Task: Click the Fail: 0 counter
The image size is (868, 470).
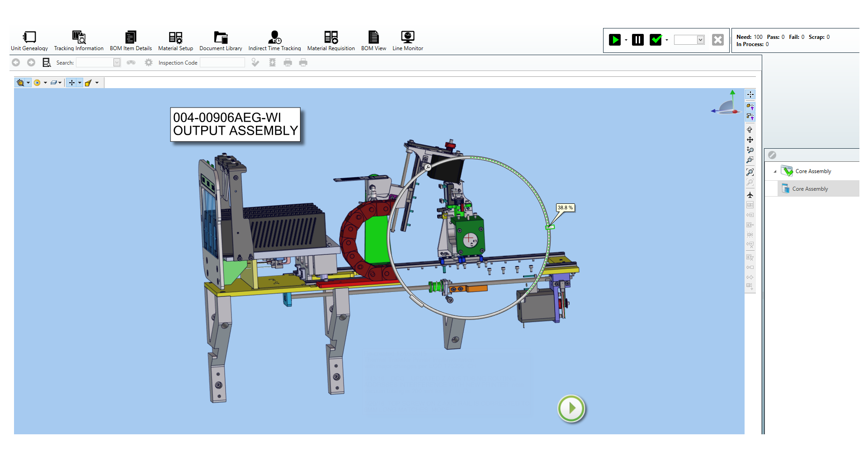Action: 797,37
